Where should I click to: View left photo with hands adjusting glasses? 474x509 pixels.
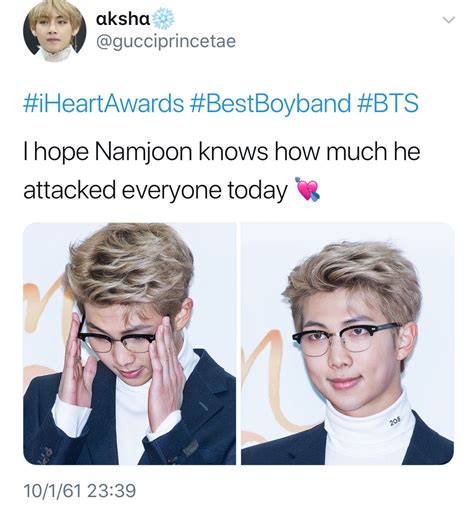(x=129, y=344)
